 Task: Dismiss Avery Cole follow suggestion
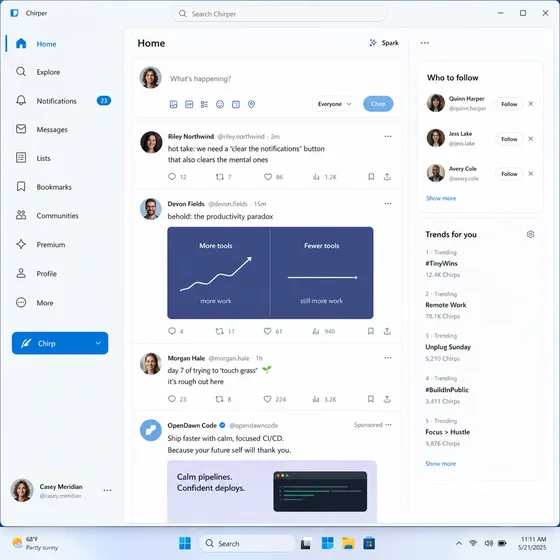click(531, 174)
